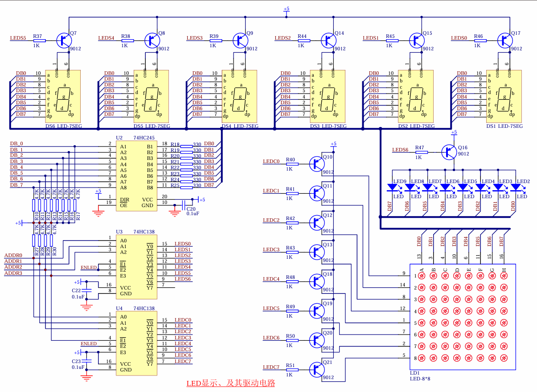Click the "+5" label on top rail

coord(287,9)
